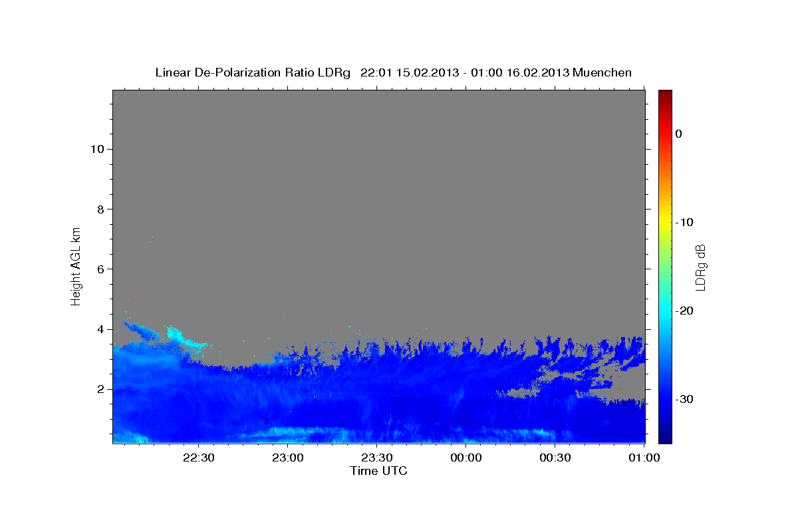Click the colorbar value 0
Viewport: 798px width, 532px height.
tap(679, 134)
